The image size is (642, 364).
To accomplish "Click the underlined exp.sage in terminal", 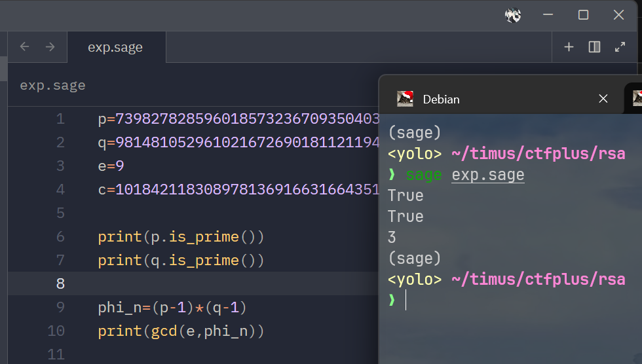I will (487, 175).
